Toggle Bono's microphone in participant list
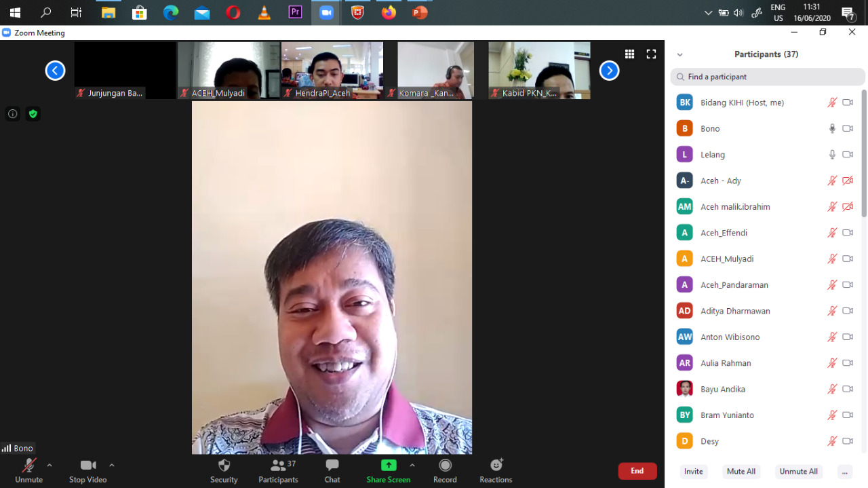 point(832,128)
